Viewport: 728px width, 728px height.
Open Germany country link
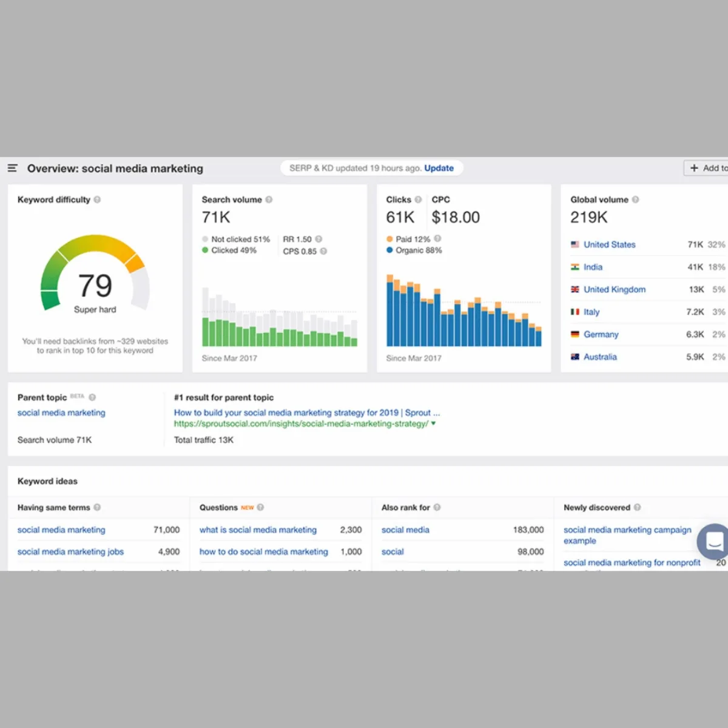point(601,334)
